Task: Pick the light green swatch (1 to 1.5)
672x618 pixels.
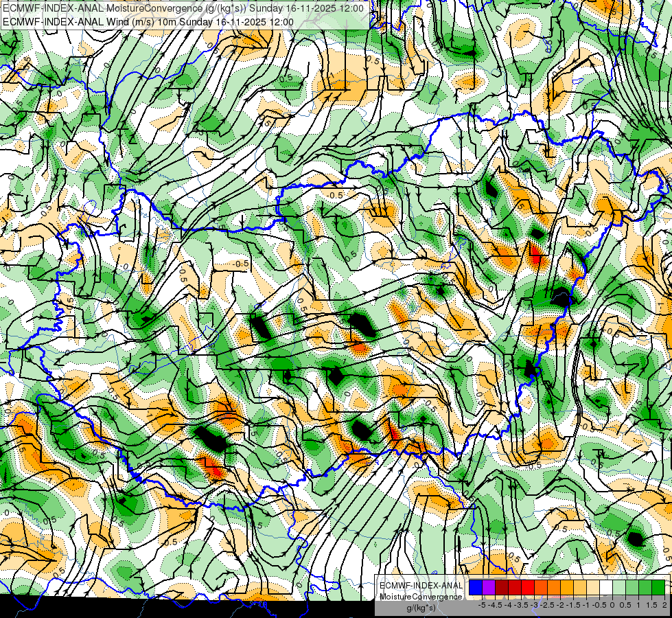Action: coord(632,587)
